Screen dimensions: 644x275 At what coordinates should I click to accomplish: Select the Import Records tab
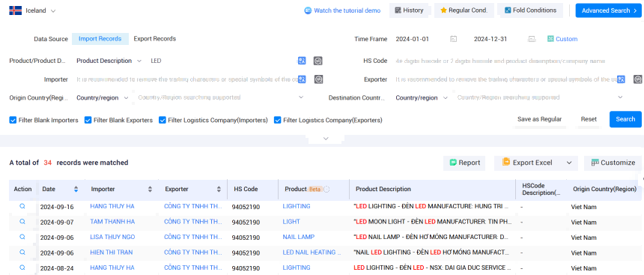[100, 39]
